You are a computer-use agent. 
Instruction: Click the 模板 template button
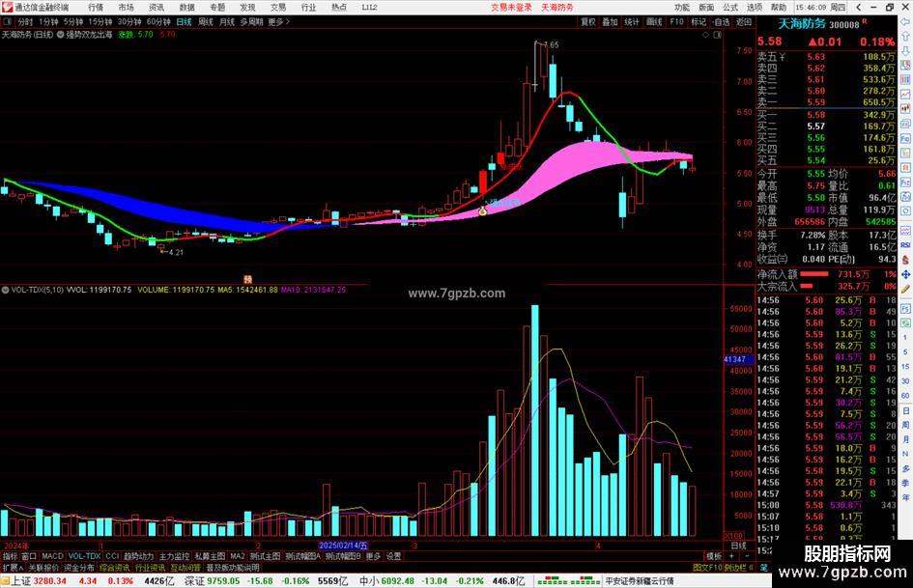click(714, 556)
